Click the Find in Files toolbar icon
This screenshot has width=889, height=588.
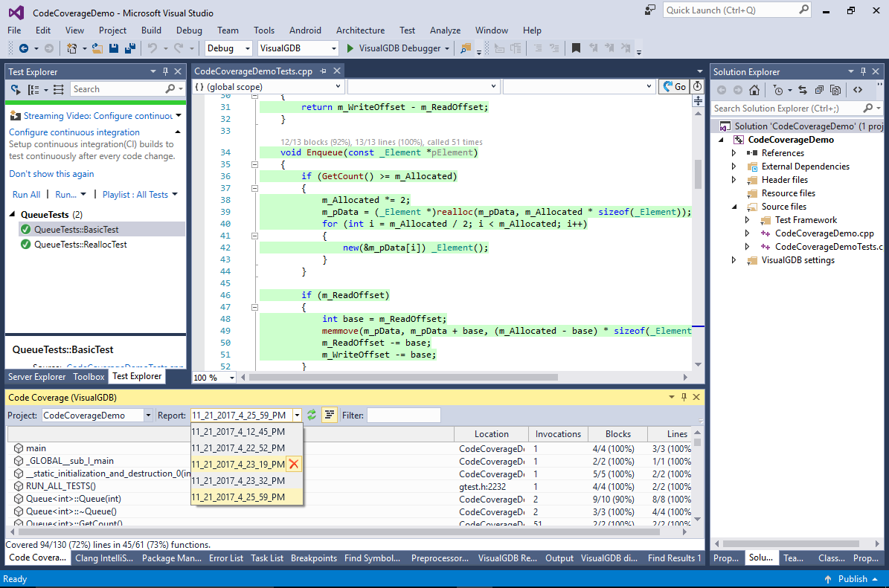click(x=466, y=48)
